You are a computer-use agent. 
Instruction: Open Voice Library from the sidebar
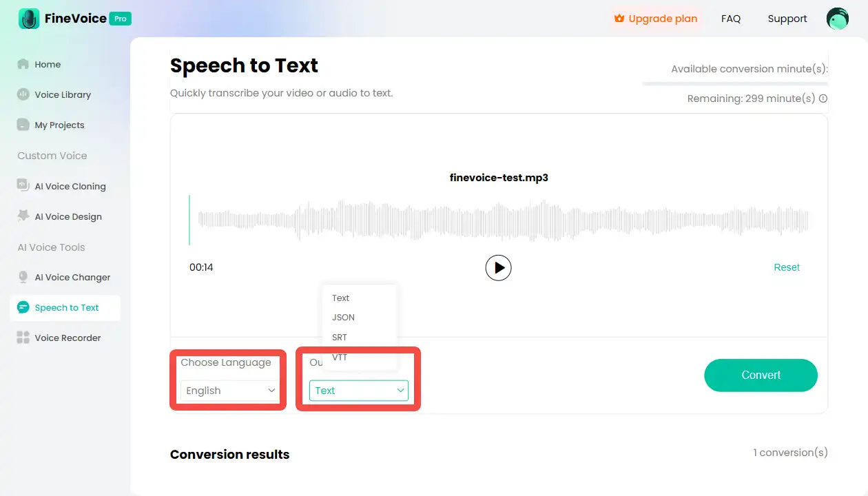(63, 94)
